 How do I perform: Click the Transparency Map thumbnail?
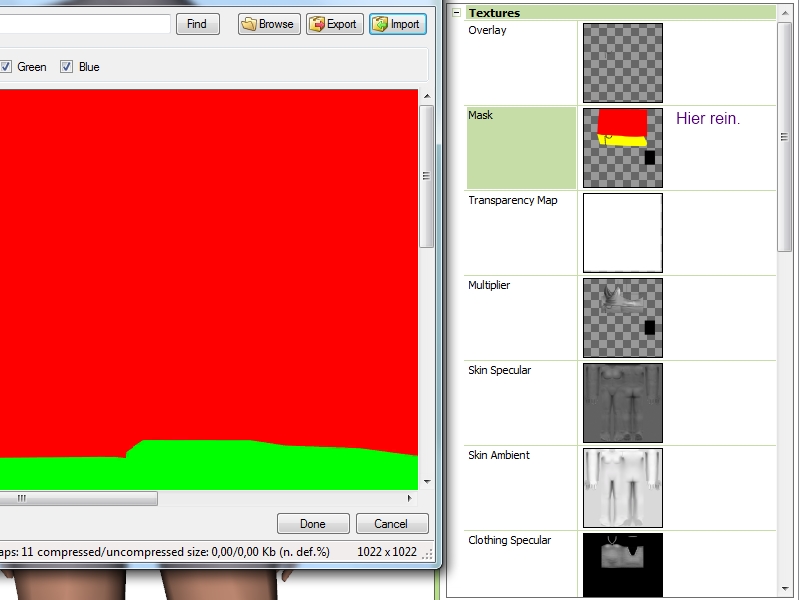click(x=622, y=233)
